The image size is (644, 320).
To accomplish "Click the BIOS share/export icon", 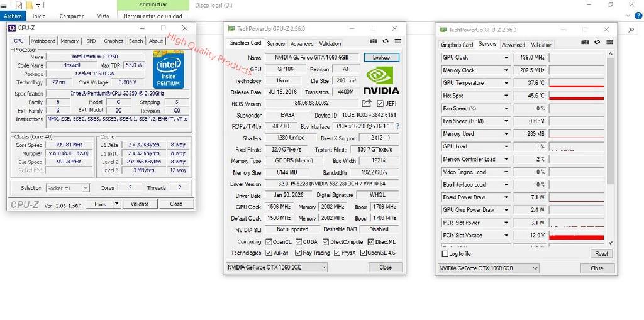I will point(367,103).
